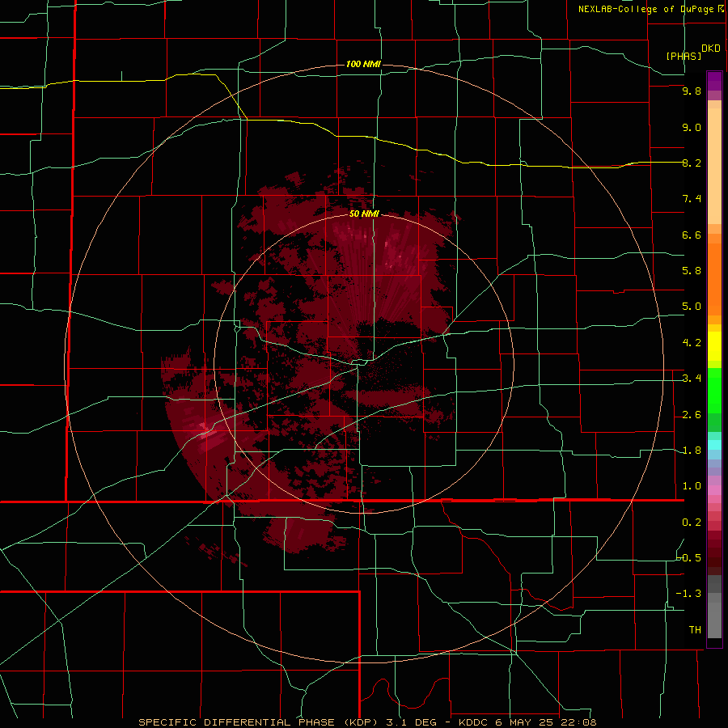Click the 6.6 value on the color scale
The width and height of the screenshot is (728, 728).
click(x=692, y=235)
